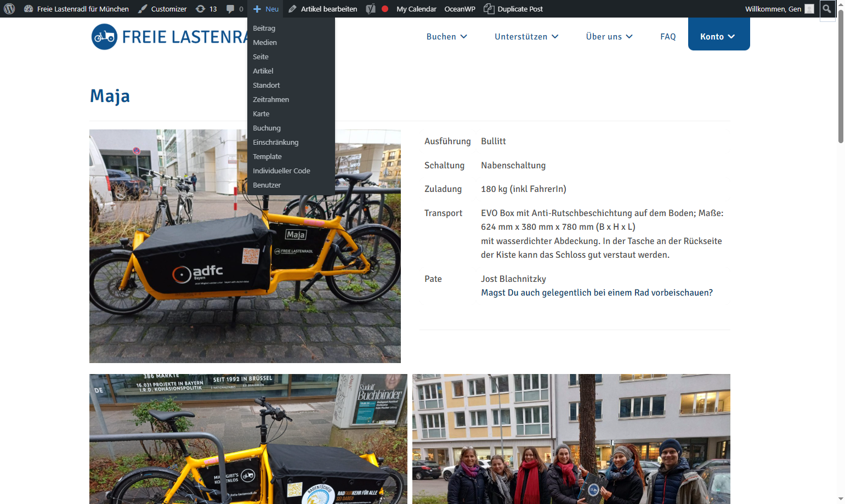
Task: Choose Individueller Code in the Neu menu
Action: [x=291, y=171]
